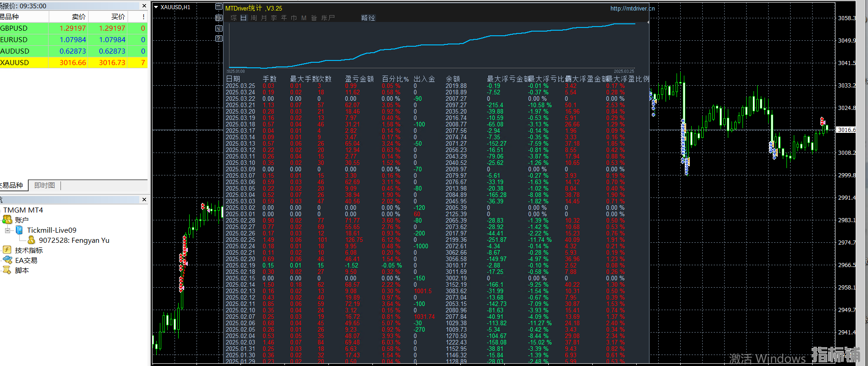Image resolution: width=868 pixels, height=366 pixels.
Task: Click deposit value 1031.74
Action: point(425,317)
